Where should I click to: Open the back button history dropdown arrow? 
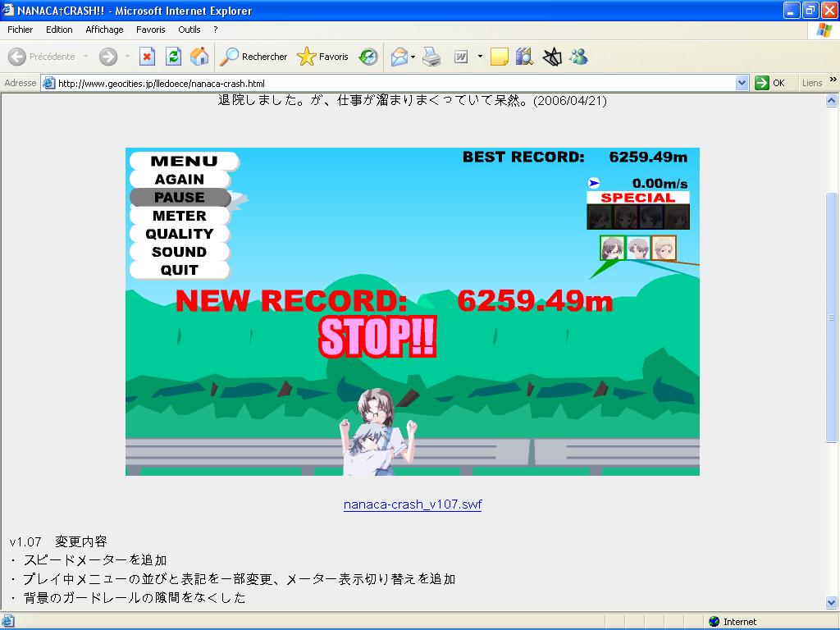coord(85,57)
